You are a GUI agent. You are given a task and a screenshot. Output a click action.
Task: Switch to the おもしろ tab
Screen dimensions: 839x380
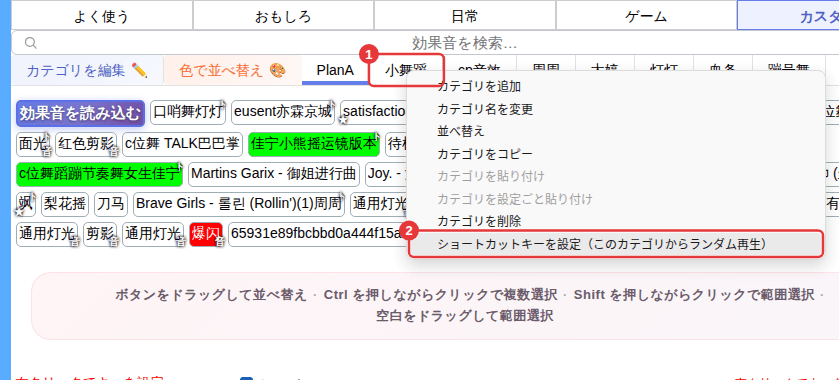point(283,17)
